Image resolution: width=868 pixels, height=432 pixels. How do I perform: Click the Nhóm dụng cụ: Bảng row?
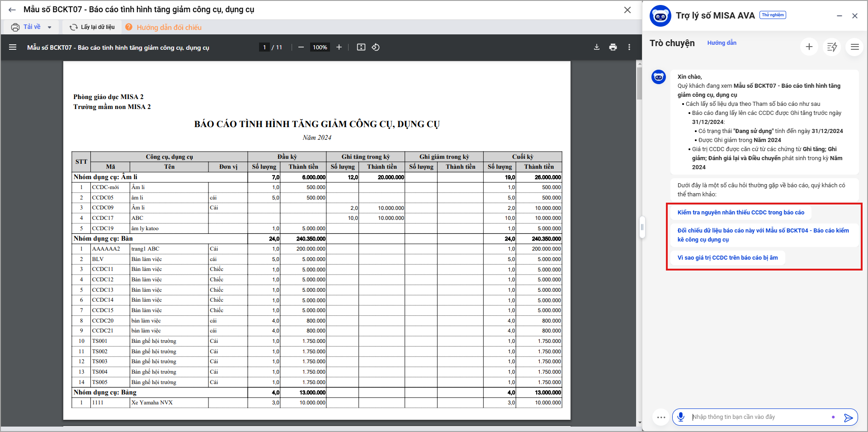[x=317, y=392]
